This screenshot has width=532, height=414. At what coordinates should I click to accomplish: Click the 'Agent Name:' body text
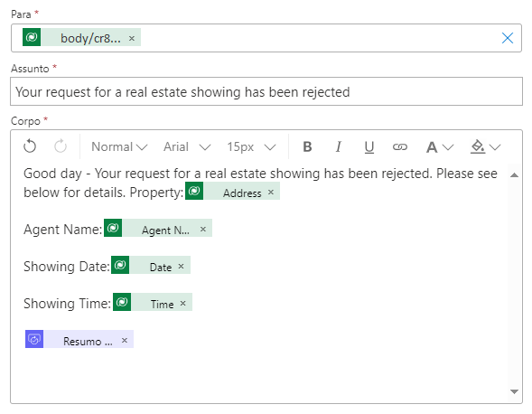62,230
